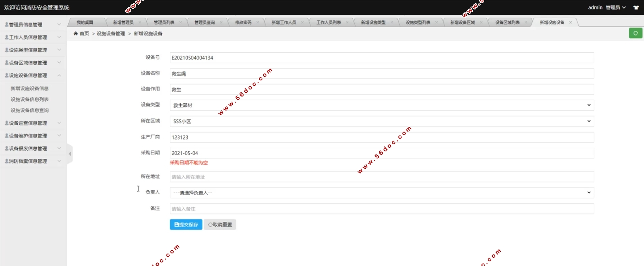Open the 设备类型 dropdown showing 救生器材
Screen dimensions: 644x266
point(382,105)
